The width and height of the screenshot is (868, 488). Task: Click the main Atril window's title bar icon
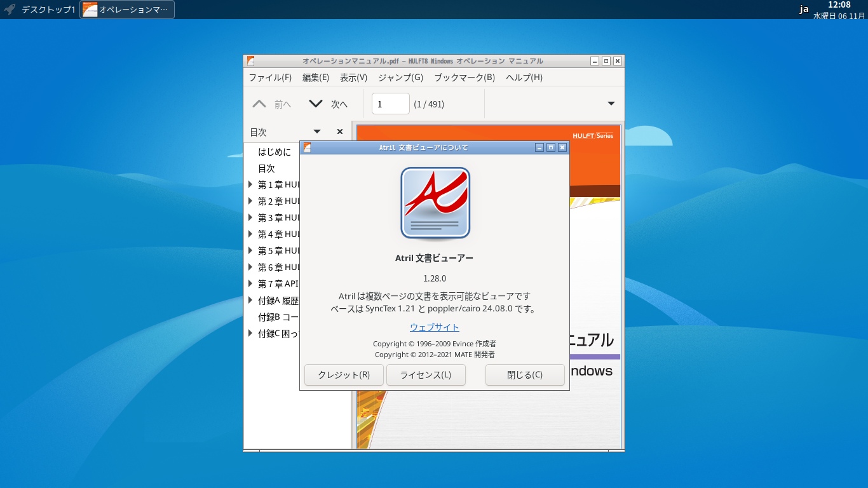[x=251, y=61]
